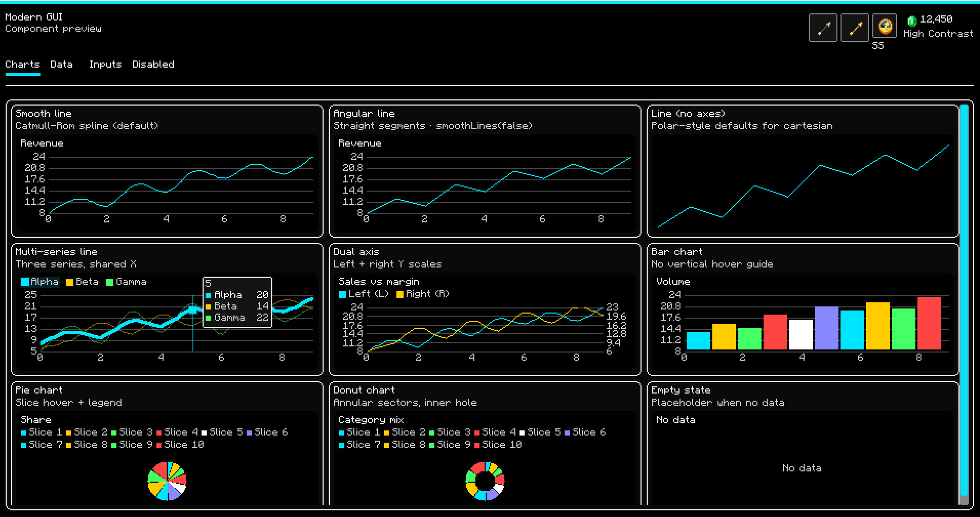The width and height of the screenshot is (980, 517).
Task: Click the white arrow item slot
Action: click(823, 28)
